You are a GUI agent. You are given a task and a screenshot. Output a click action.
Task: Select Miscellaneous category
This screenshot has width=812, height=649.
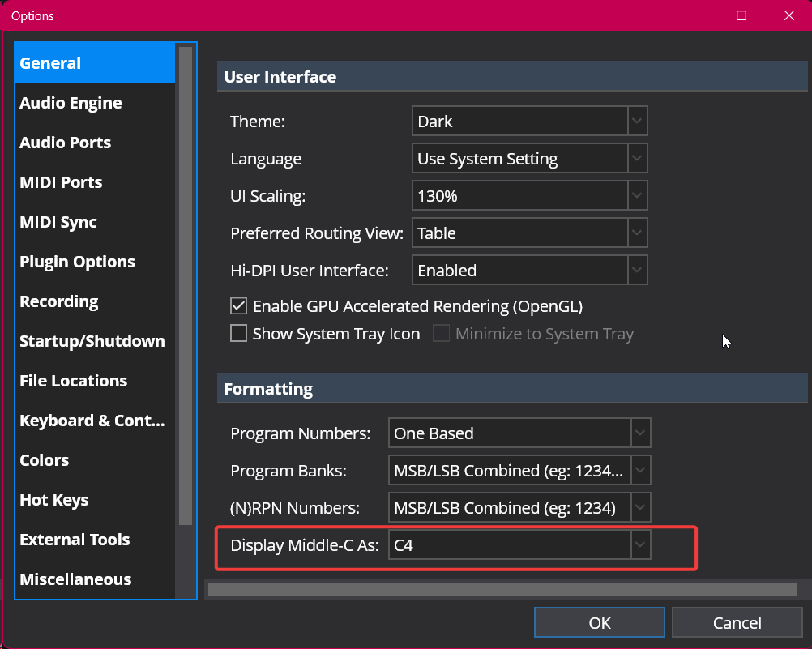(x=95, y=579)
